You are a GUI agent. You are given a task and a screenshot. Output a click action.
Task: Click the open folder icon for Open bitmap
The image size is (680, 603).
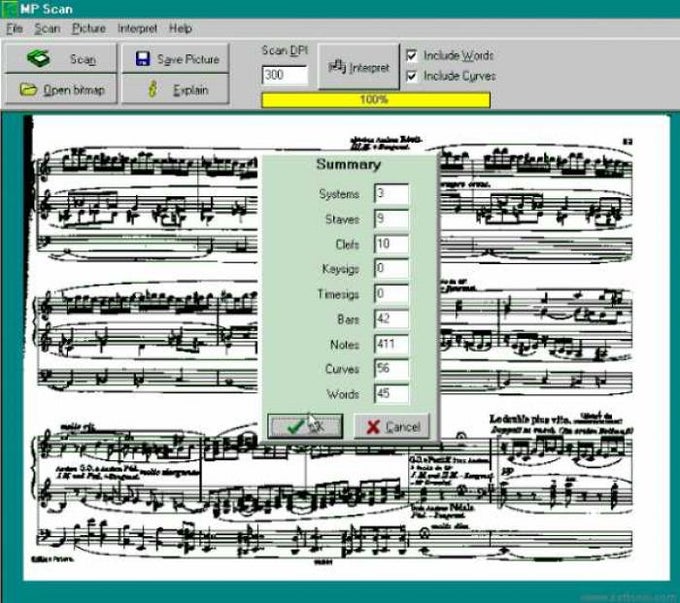tap(28, 90)
